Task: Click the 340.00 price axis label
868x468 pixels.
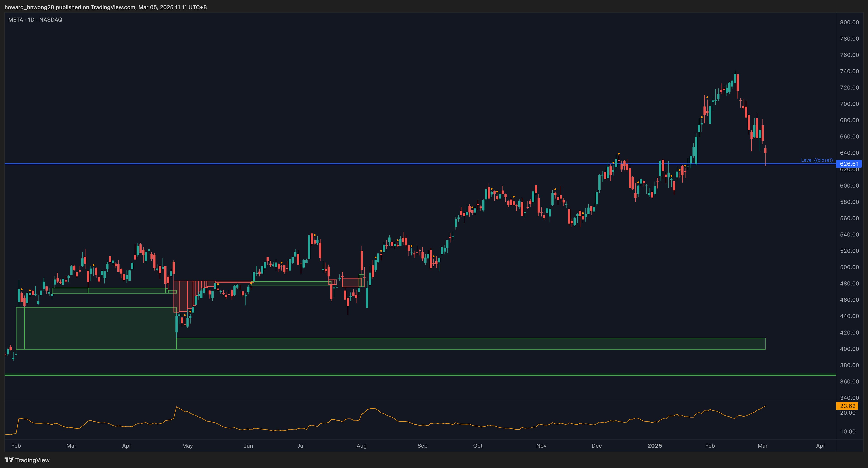Action: 849,398
